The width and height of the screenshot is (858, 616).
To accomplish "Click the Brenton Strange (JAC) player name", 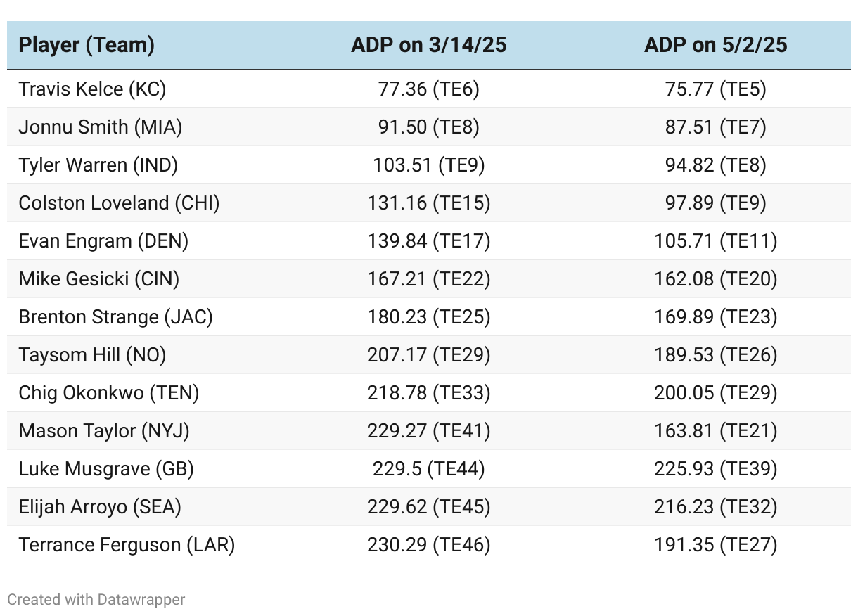I will [x=115, y=317].
